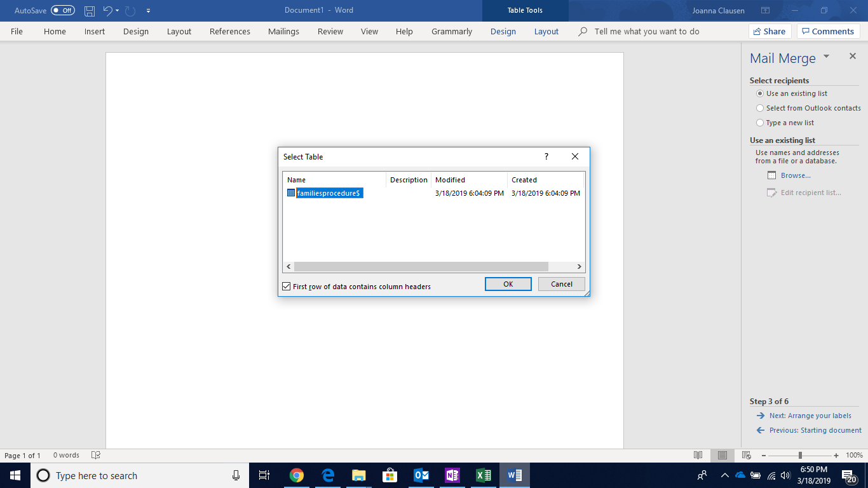Switch to Web Layout view icon
The width and height of the screenshot is (868, 488).
pos(747,455)
